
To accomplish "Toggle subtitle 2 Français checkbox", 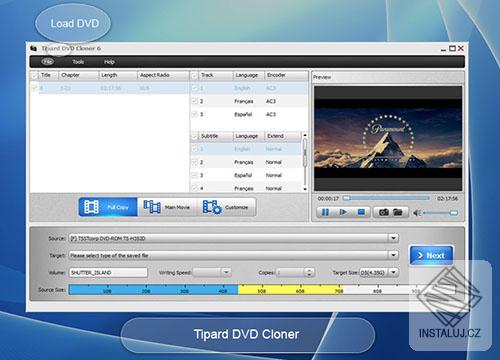I will pyautogui.click(x=194, y=162).
